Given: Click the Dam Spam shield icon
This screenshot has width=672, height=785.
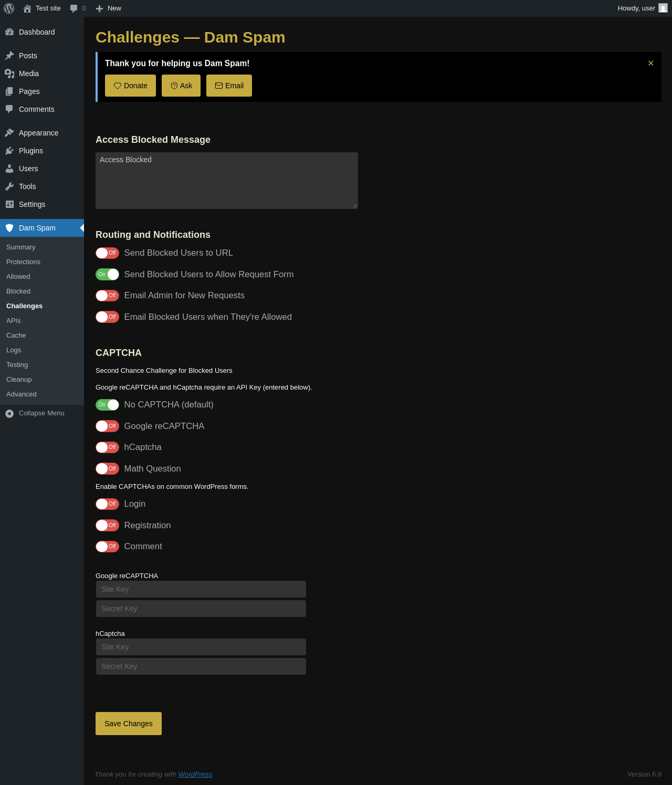Looking at the screenshot, I should 9,228.
